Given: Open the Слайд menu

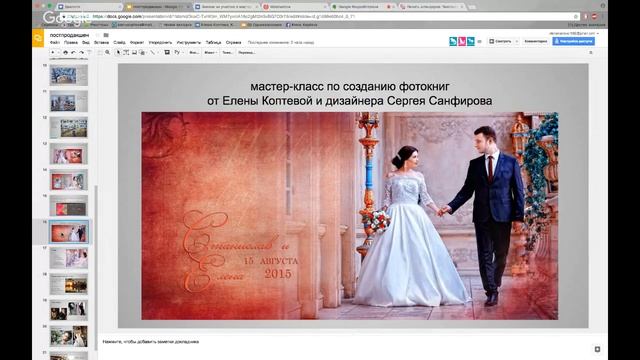Looking at the screenshot, I should coord(119,42).
